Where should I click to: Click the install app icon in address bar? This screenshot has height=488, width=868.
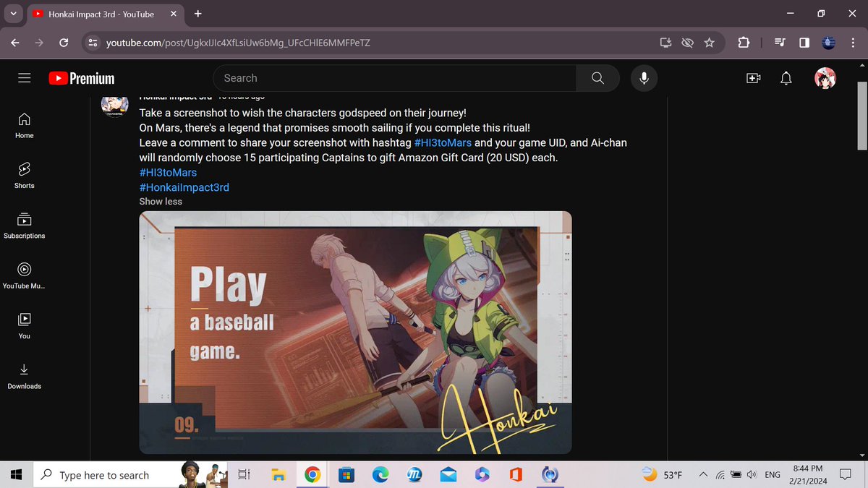(x=665, y=43)
